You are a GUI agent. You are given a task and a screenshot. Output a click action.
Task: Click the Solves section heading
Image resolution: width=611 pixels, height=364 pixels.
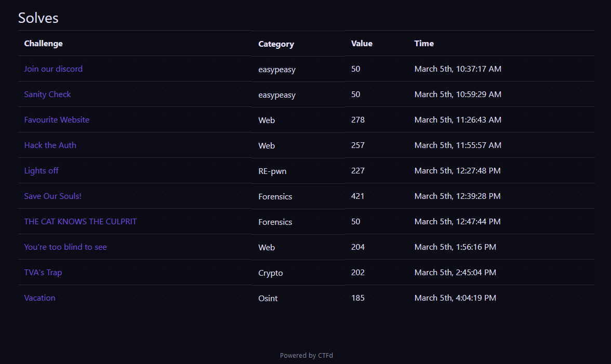pyautogui.click(x=38, y=18)
